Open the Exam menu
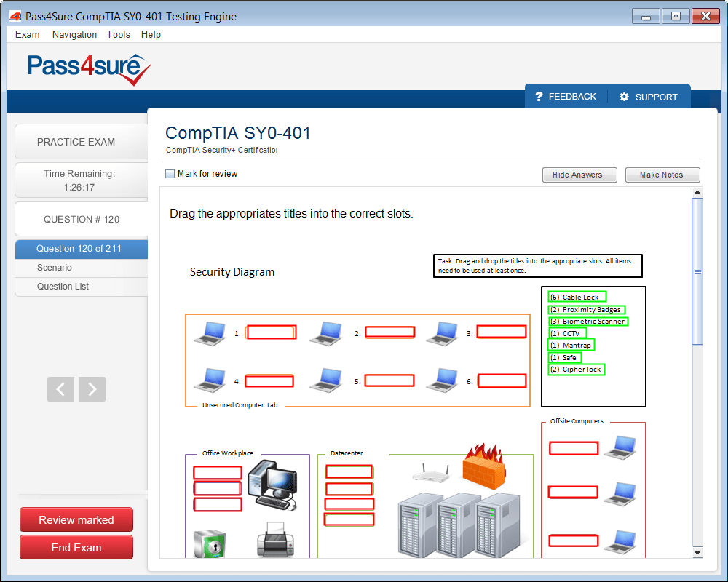Viewport: 728px width, 582px height. [x=27, y=35]
